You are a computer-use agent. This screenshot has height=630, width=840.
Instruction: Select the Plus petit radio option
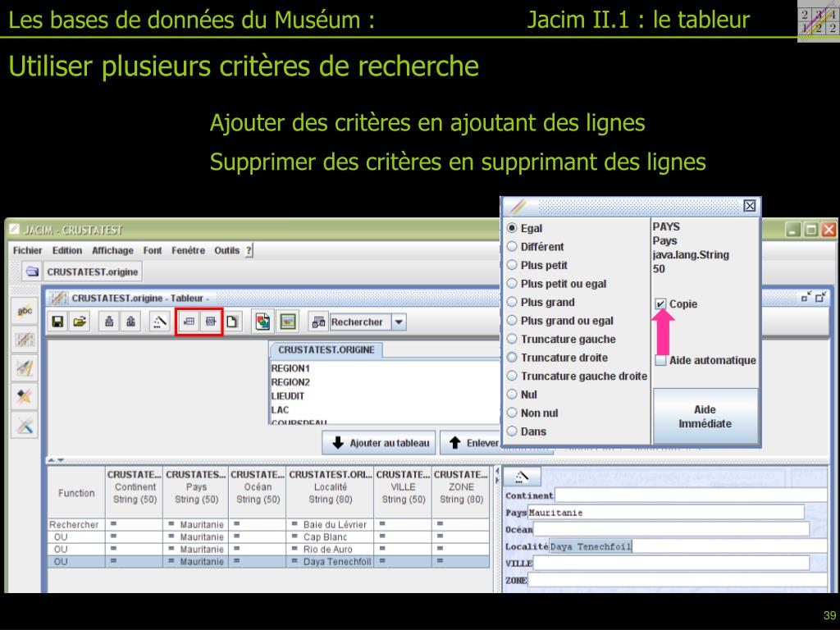(x=512, y=265)
